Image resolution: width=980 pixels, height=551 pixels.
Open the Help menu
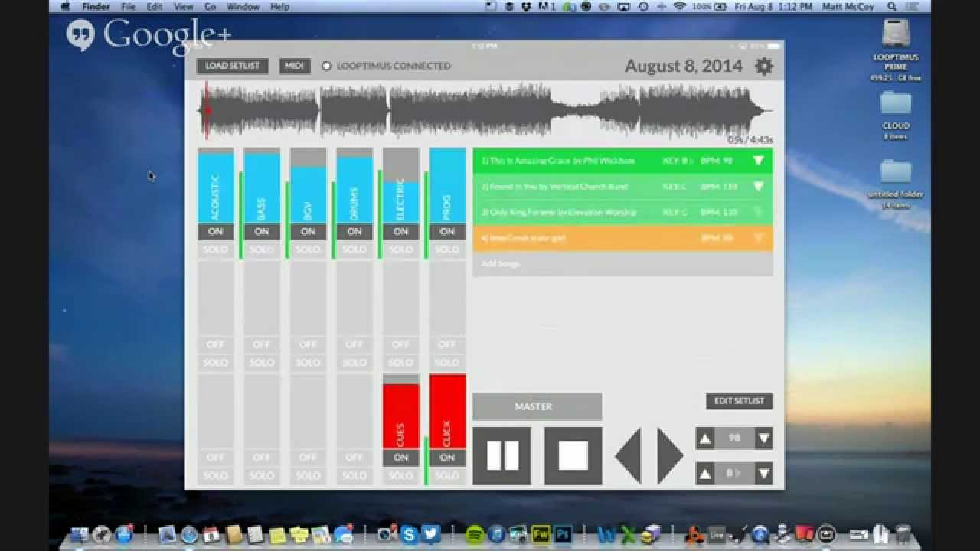280,6
